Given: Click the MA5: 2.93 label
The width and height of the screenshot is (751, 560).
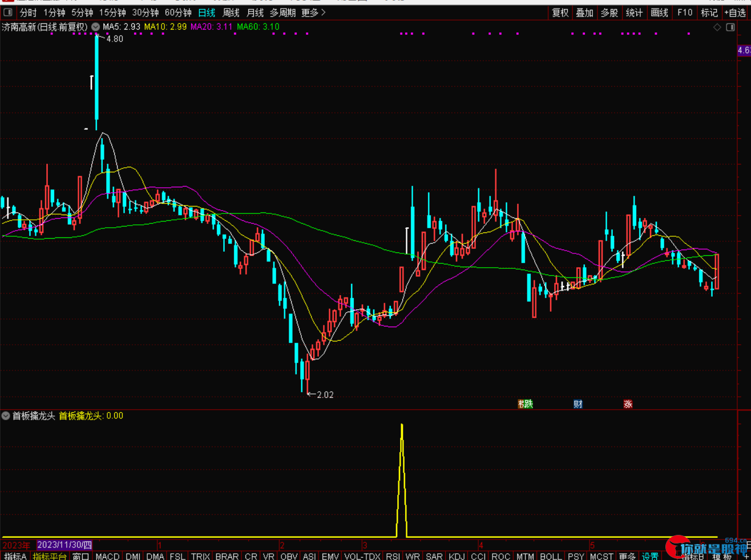Looking at the screenshot, I should (x=122, y=27).
